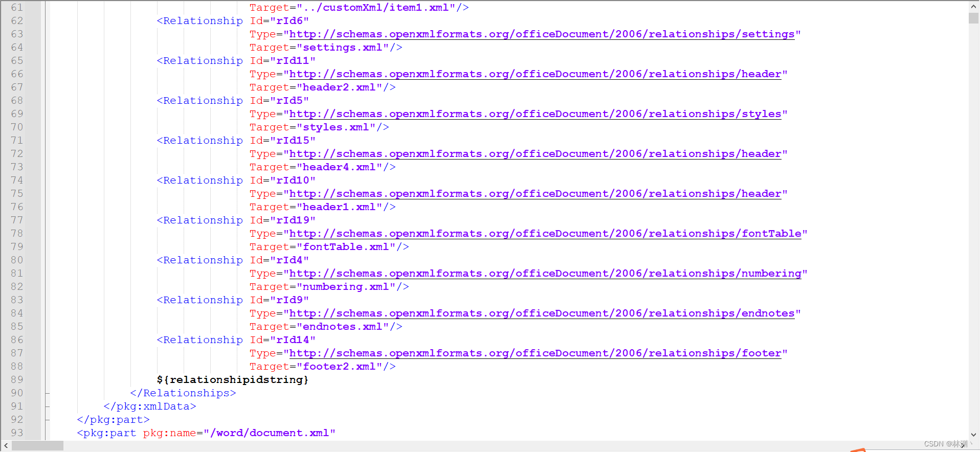
Task: Click Target="header1.xml" value
Action: (339, 207)
